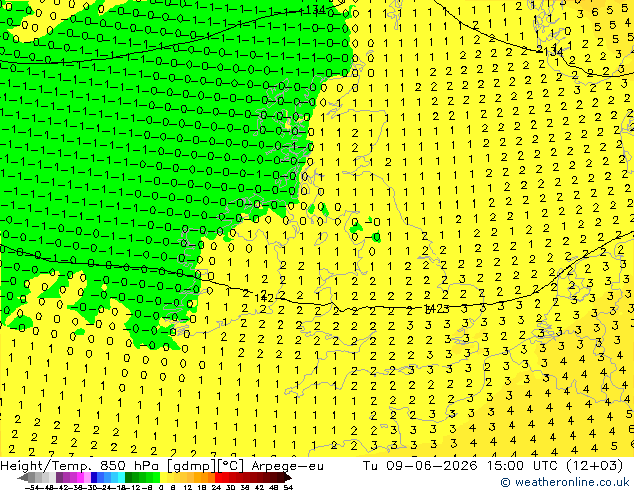The height and width of the screenshot is (490, 634).
Task: Click the 134 contour label at top center
Action: (x=315, y=10)
